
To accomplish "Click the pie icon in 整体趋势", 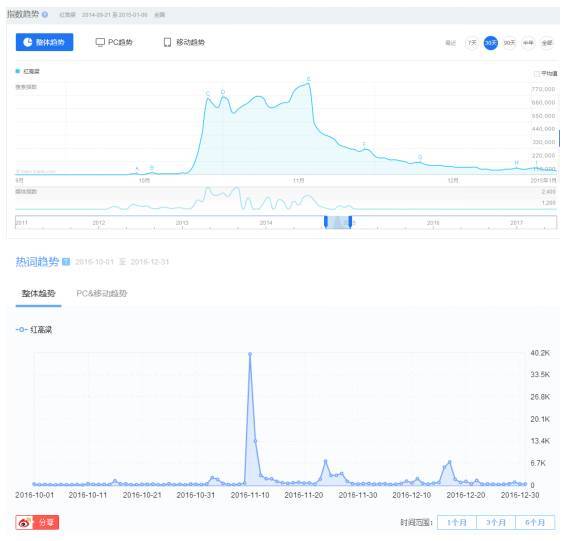I will (28, 42).
